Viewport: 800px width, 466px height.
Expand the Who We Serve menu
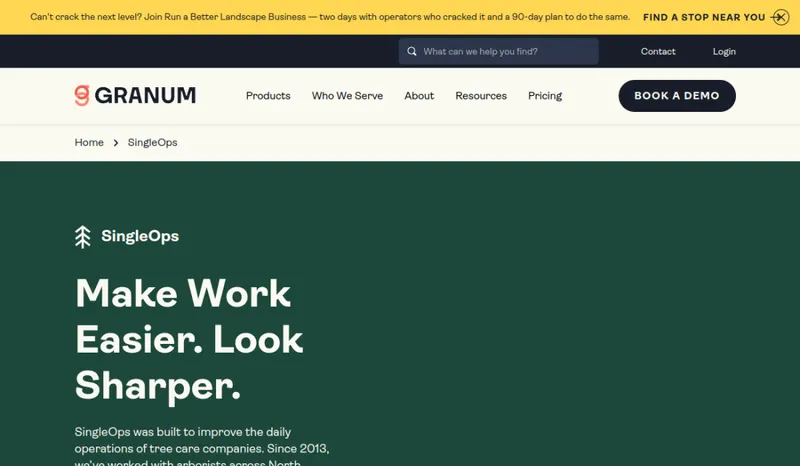tap(347, 96)
